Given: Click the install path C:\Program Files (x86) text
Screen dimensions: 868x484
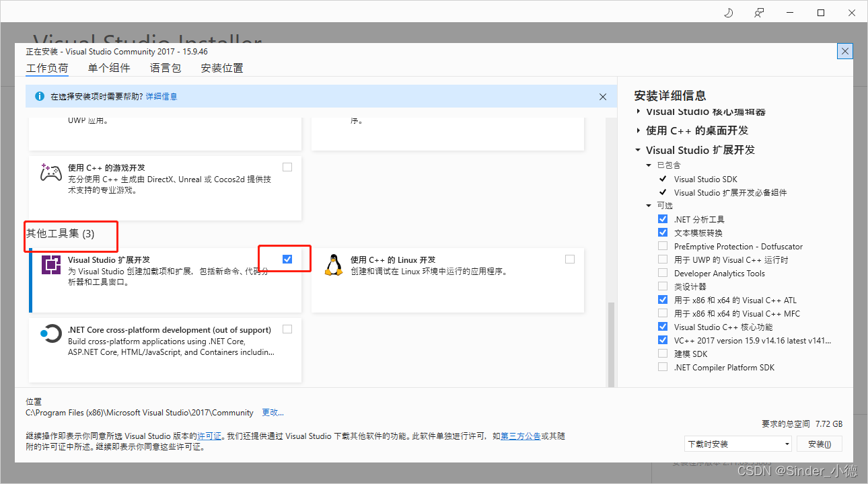Looking at the screenshot, I should coord(139,413).
